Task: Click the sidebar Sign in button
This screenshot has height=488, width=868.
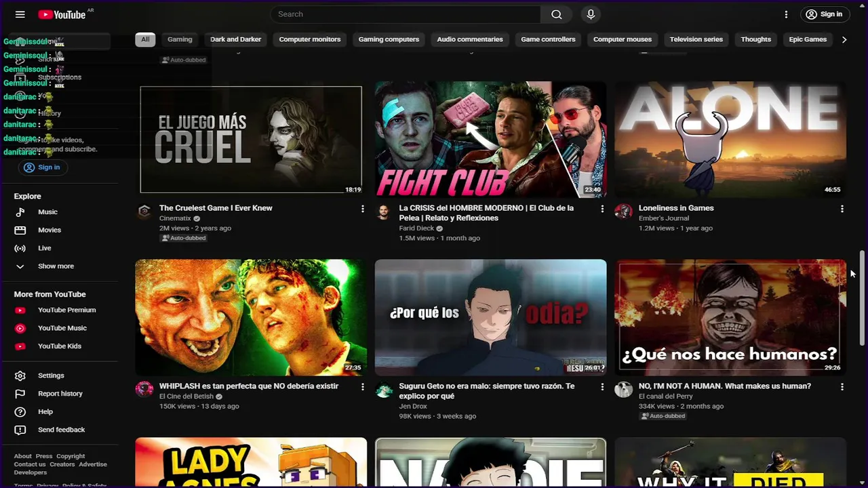Action: [x=42, y=167]
